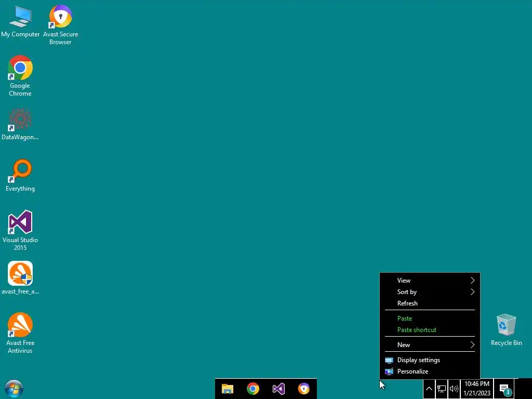Select the Recycle Bin icon

[x=506, y=330]
